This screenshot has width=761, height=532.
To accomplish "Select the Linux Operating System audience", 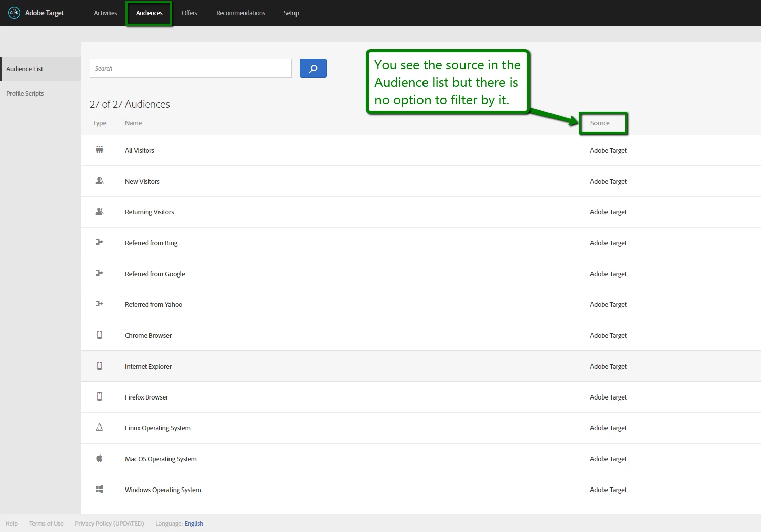I will [158, 428].
